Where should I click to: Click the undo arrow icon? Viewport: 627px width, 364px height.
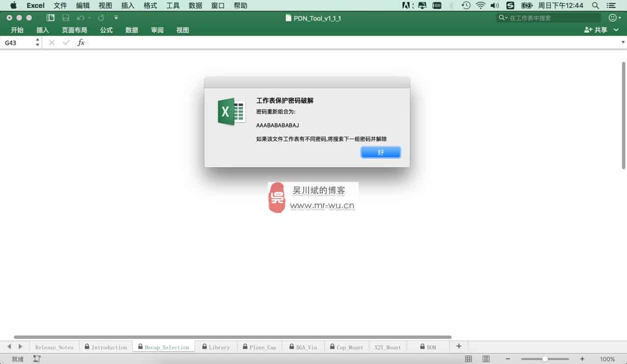pos(80,18)
